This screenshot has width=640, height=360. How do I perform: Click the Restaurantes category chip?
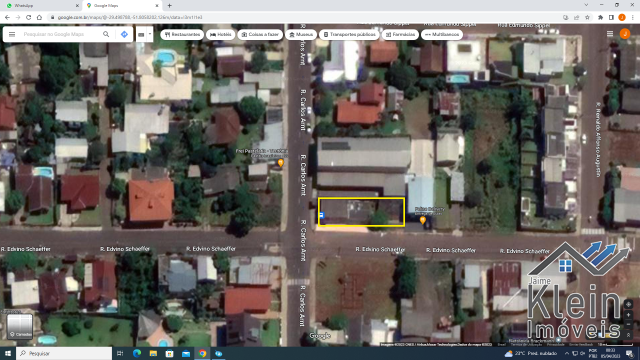pos(182,34)
